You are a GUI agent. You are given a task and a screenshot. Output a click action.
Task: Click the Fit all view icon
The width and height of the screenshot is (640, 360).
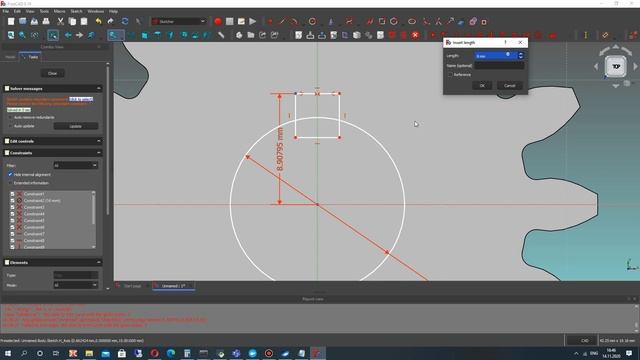coord(11,36)
